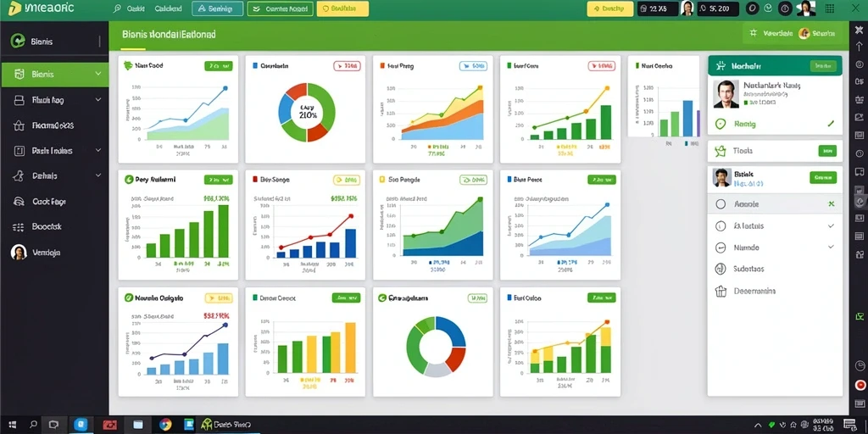Click the blue segment of the Oaenlaein donut chart

click(x=285, y=108)
